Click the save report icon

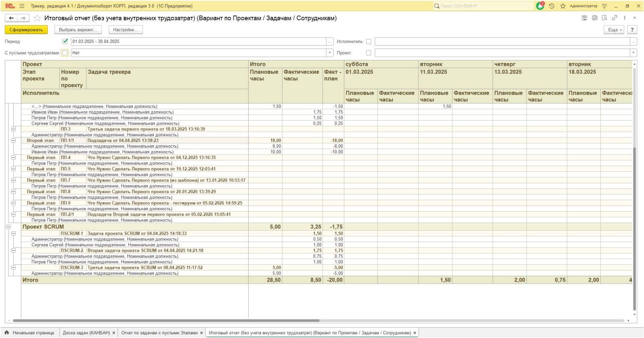point(584,18)
